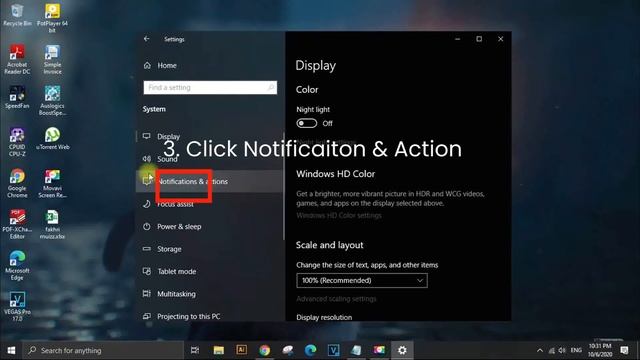The width and height of the screenshot is (640, 360).
Task: Open Task View from the taskbar
Action: point(195,350)
